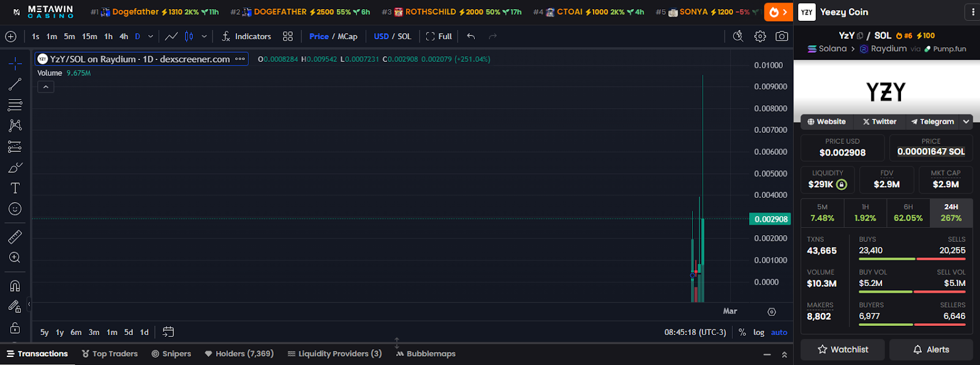
Task: Open the Liquidity Providers (3) tab
Action: pyautogui.click(x=334, y=354)
